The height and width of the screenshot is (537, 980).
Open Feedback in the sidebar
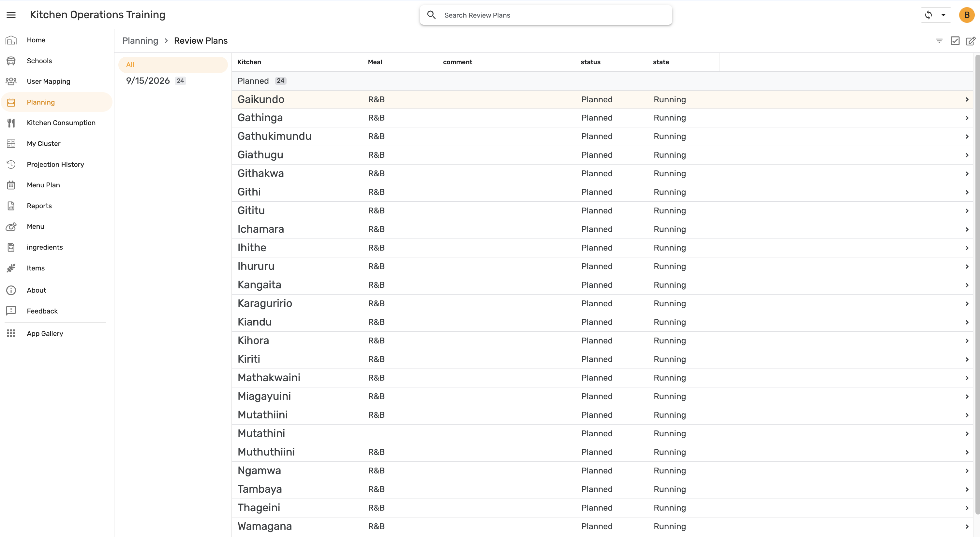click(x=56, y=311)
